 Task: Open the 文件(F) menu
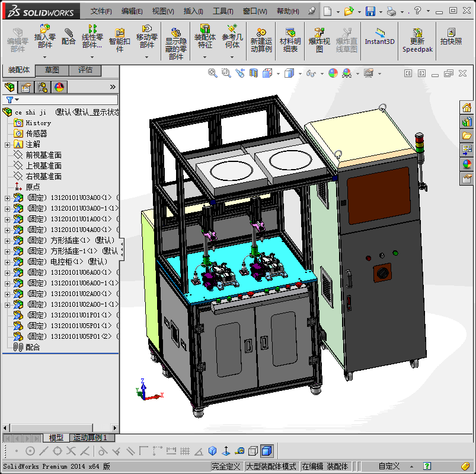101,11
